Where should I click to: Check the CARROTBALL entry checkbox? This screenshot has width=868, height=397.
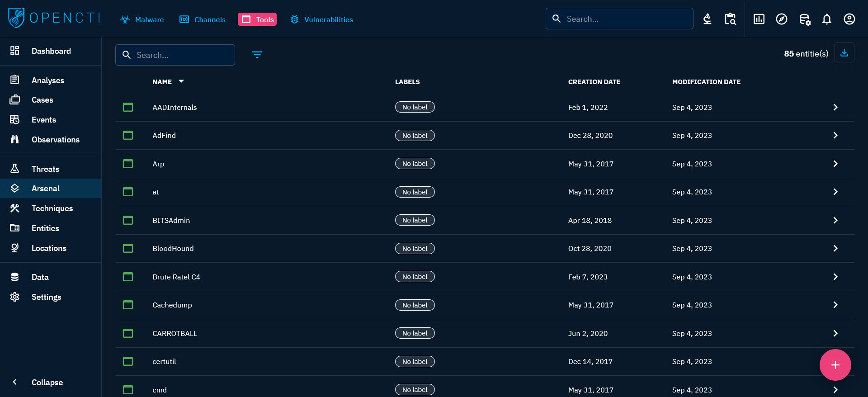[x=128, y=333]
